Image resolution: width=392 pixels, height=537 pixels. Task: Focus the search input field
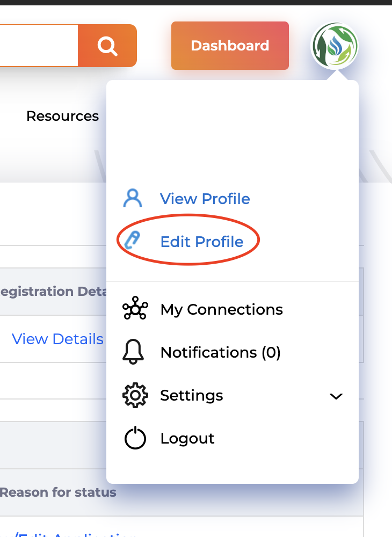point(38,46)
